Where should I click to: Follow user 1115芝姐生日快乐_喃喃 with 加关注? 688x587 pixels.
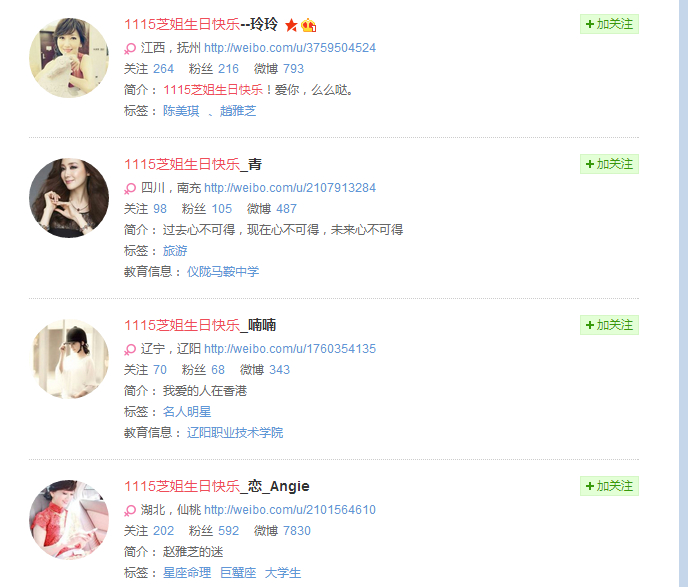pos(609,325)
